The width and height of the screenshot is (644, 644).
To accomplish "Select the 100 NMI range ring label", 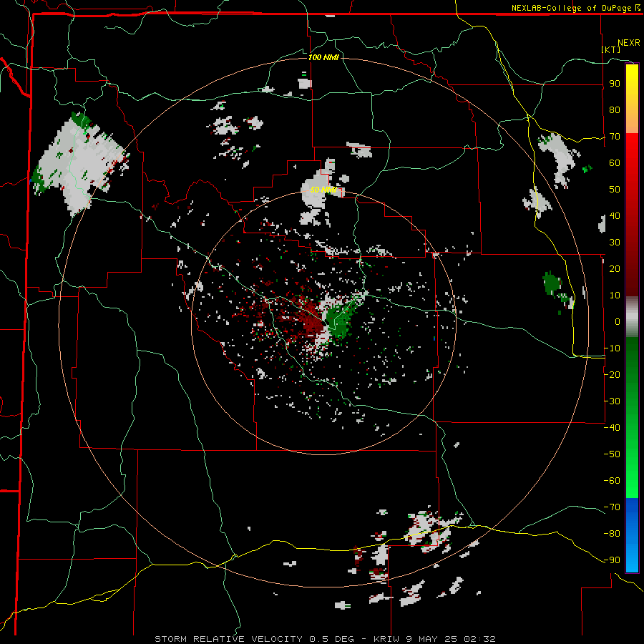I will point(323,57).
